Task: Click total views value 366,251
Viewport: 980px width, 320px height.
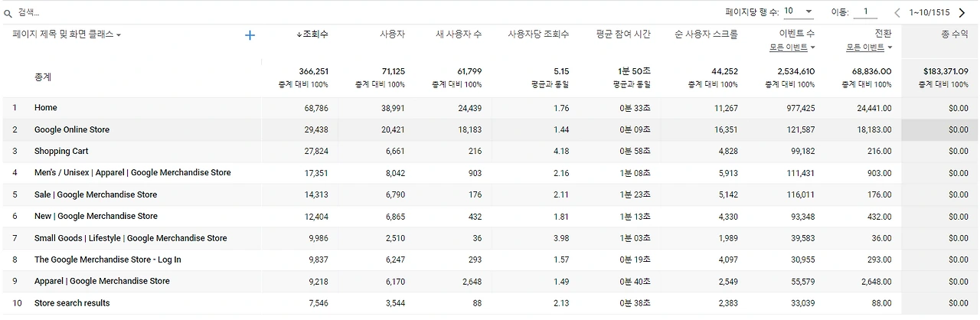Action: pos(314,71)
